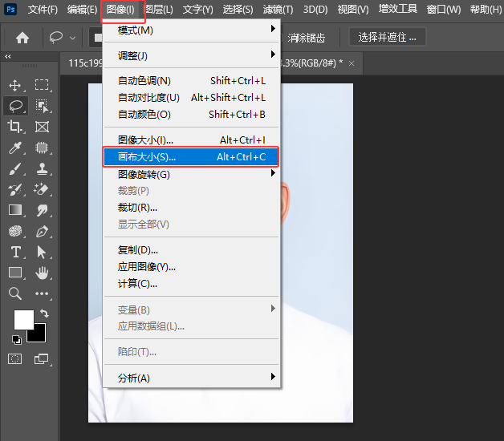Expand the 模式(M) submenu
The height and width of the screenshot is (441, 504).
pos(192,30)
